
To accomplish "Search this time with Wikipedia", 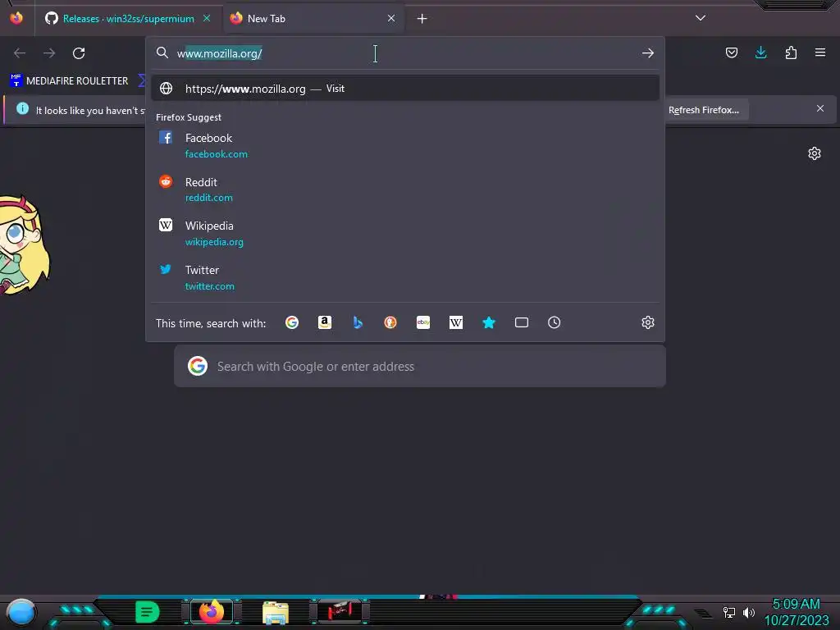I will pos(456,322).
